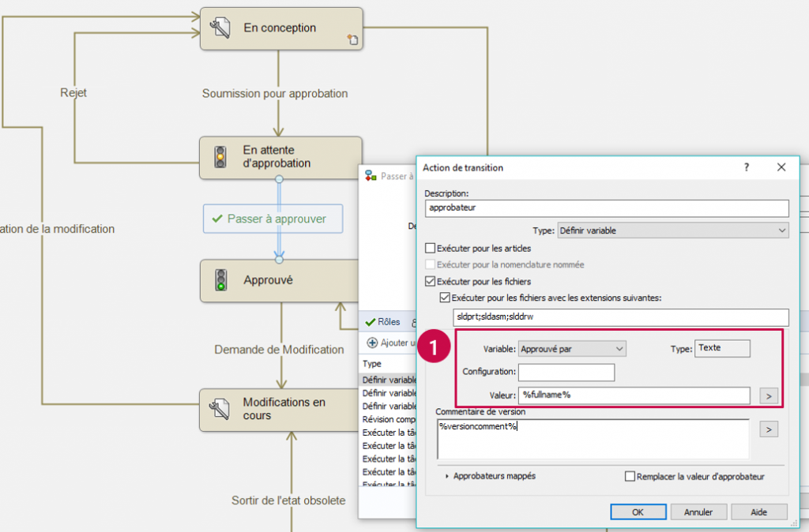
Task: Select the En attente d'approbation state
Action: pyautogui.click(x=280, y=157)
